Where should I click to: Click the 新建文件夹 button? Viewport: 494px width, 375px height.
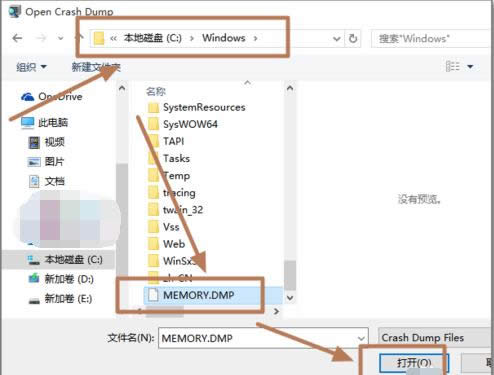(x=96, y=67)
